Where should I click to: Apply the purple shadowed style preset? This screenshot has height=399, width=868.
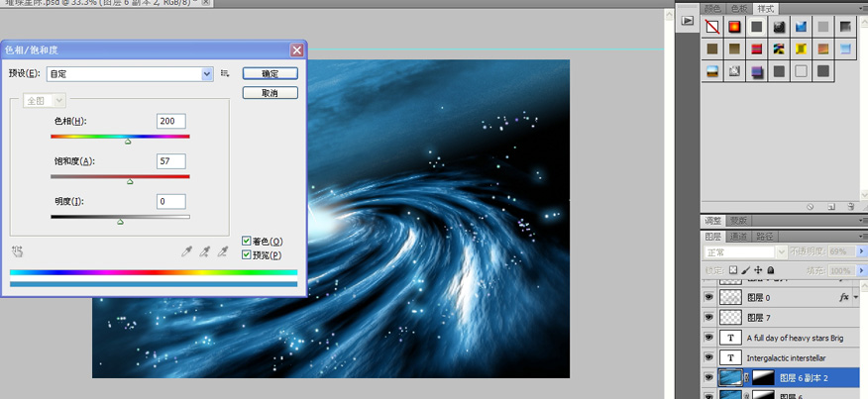pos(757,71)
